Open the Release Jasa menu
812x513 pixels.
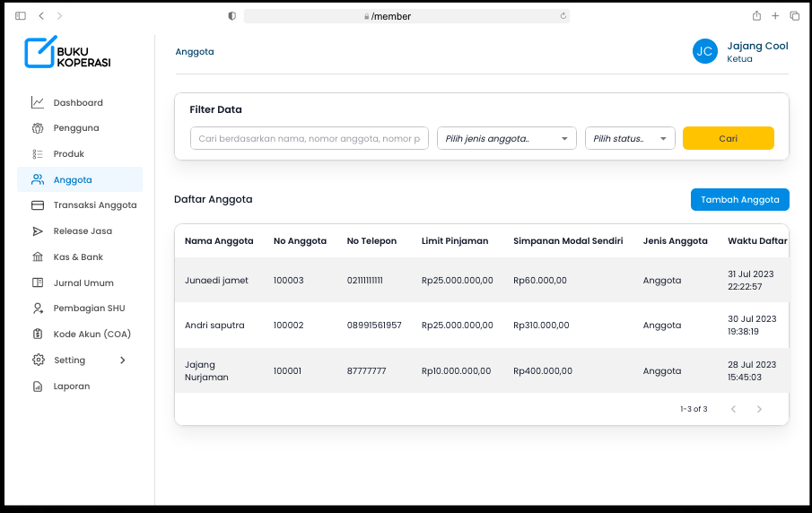(x=80, y=231)
